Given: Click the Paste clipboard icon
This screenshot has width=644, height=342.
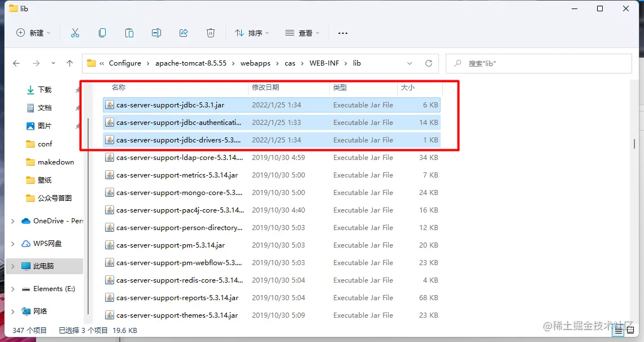Looking at the screenshot, I should click(x=129, y=33).
